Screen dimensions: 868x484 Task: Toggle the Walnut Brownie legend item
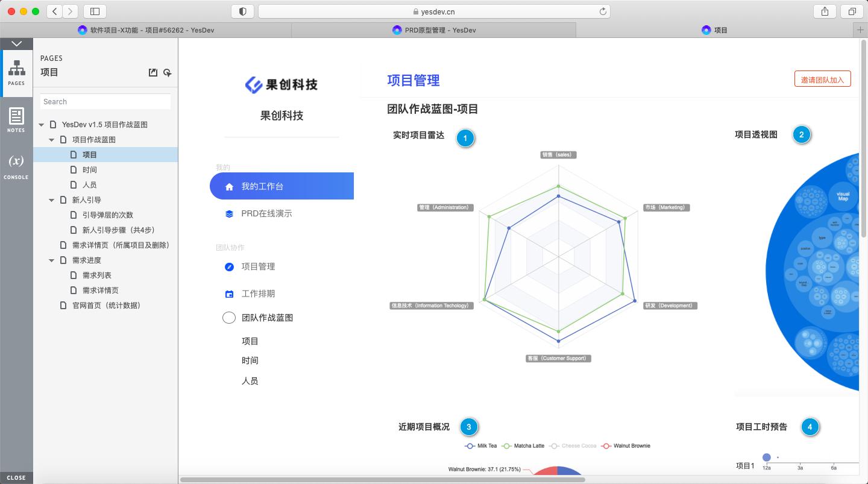(627, 445)
